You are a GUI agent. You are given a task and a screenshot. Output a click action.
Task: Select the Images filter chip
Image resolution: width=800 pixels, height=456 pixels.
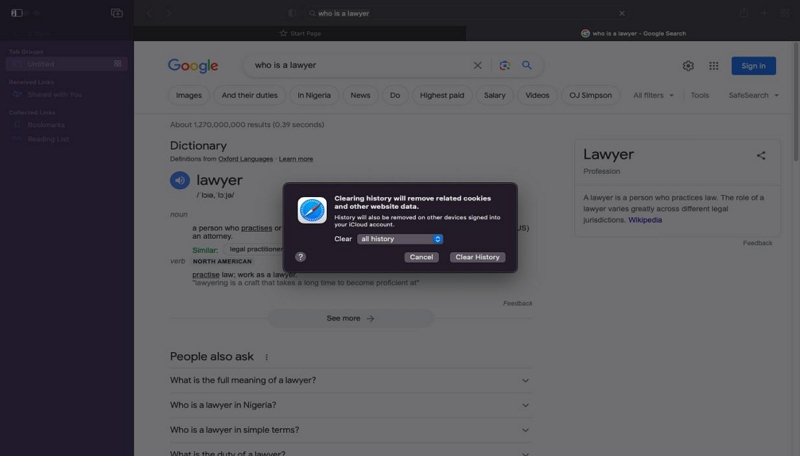189,95
